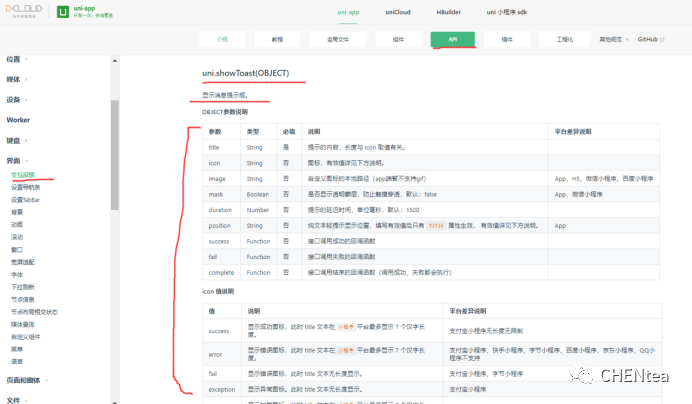This screenshot has width=692, height=404.
Task: Click the duration parameter cell
Action: (220, 210)
